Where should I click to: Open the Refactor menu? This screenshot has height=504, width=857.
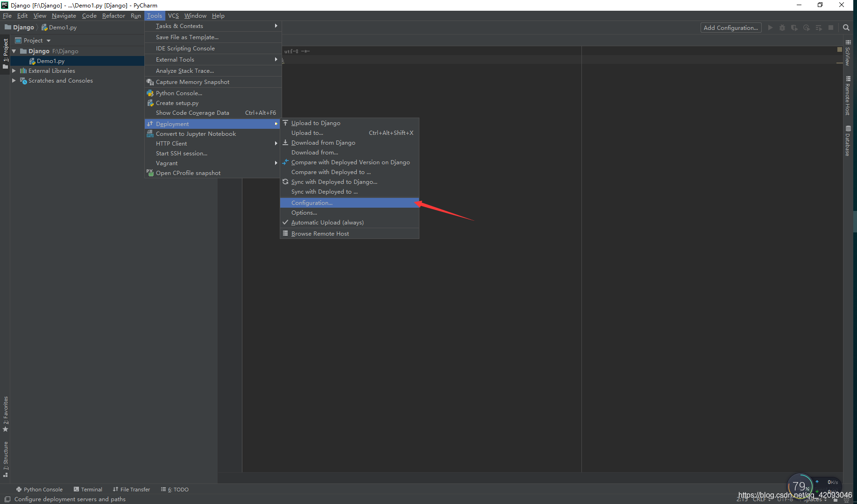coord(113,16)
